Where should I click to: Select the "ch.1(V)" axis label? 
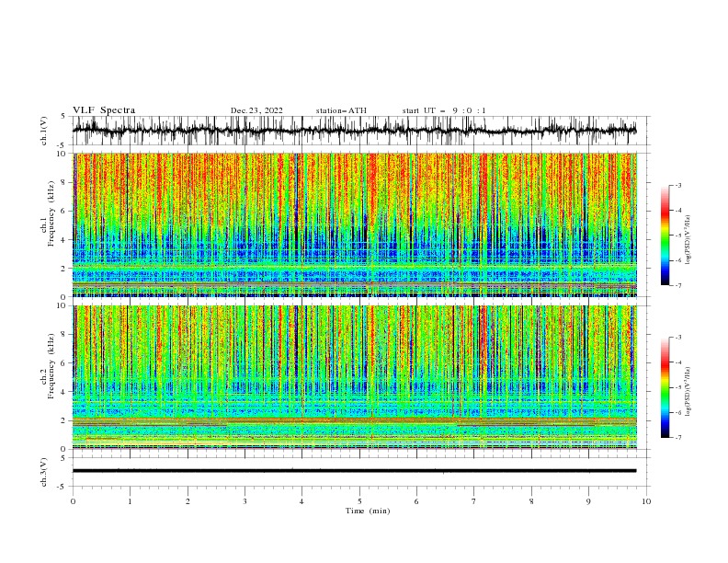pos(44,131)
